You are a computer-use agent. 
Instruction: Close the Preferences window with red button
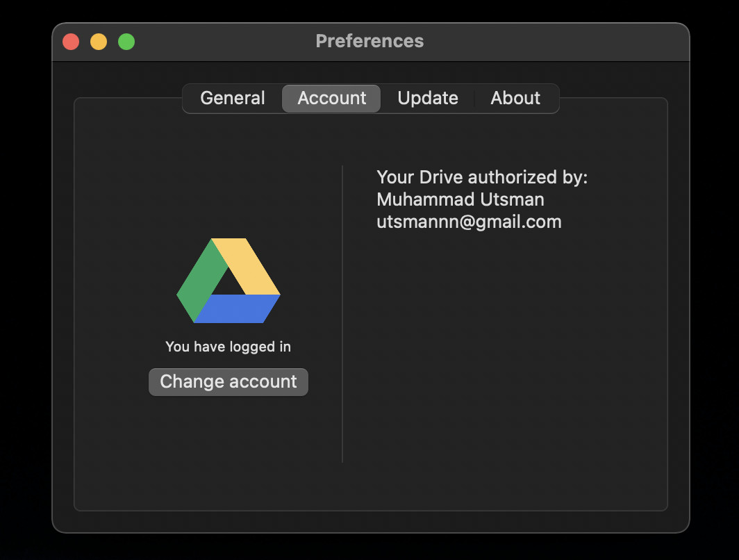pyautogui.click(x=71, y=42)
